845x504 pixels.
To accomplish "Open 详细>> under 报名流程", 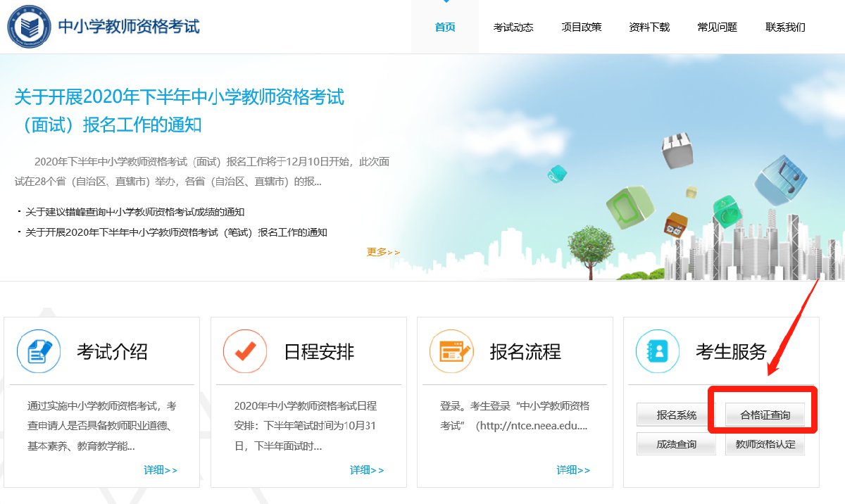I will pyautogui.click(x=574, y=470).
